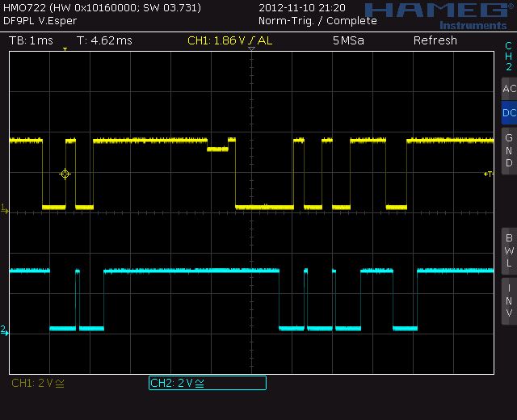The image size is (517, 420).
Task: Click the 2012-11-10 21:20 timestamp
Action: pos(302,7)
